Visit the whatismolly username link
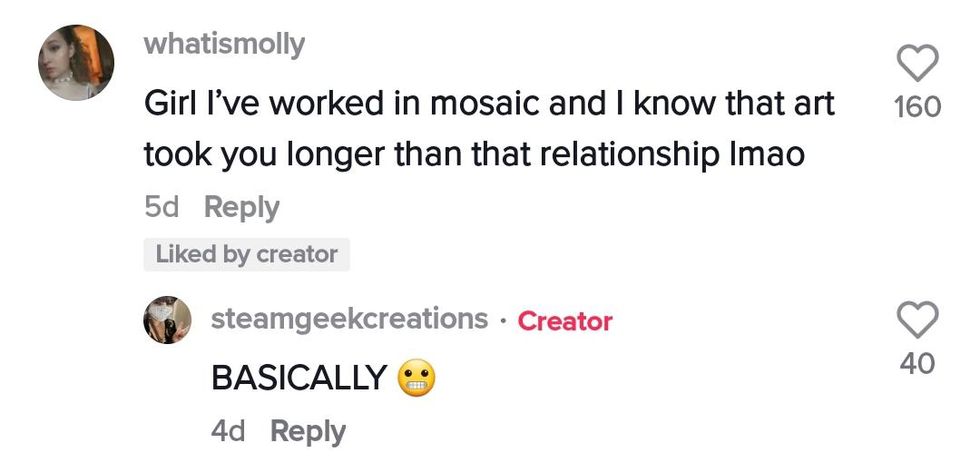This screenshot has height=464, width=980. click(x=224, y=45)
